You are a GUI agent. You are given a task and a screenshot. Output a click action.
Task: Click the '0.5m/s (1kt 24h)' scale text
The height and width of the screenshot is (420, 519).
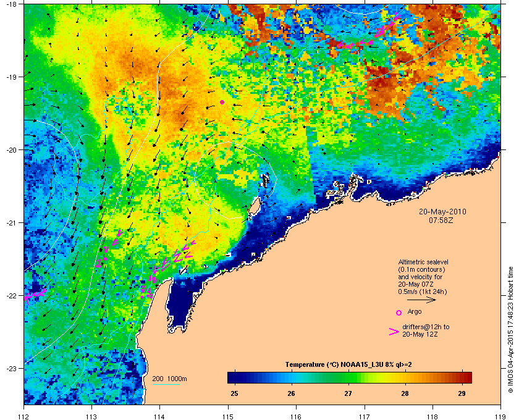click(423, 292)
